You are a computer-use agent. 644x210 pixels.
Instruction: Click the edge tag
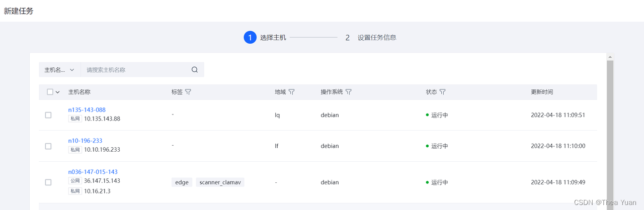(x=182, y=182)
